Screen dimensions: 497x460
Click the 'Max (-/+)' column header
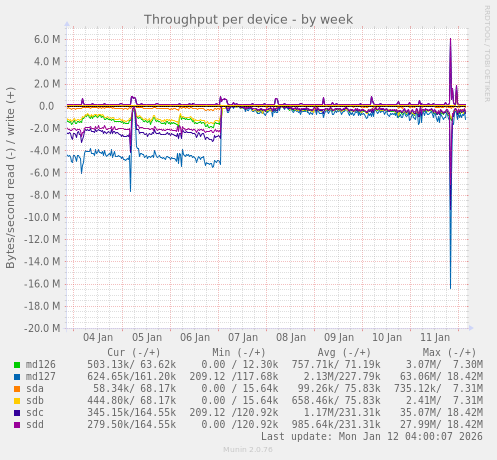(x=449, y=353)
